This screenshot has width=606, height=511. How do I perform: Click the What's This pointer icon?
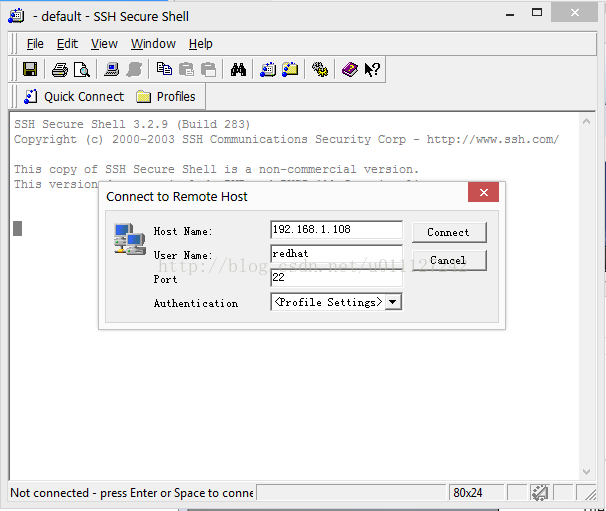point(372,70)
